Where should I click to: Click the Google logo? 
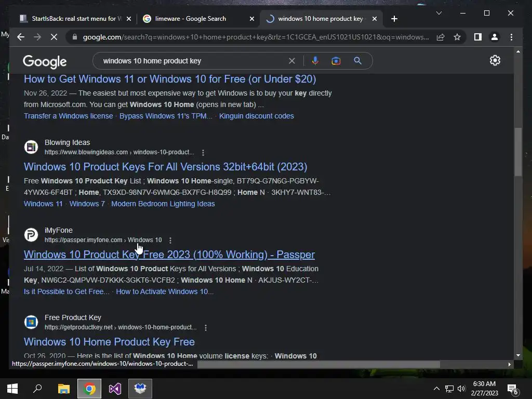click(45, 62)
